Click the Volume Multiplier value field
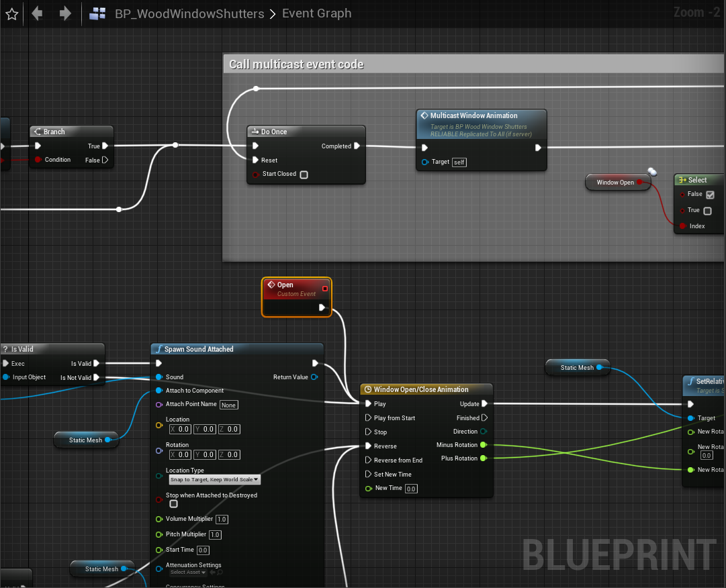Screen dimensions: 726x588 [222, 520]
